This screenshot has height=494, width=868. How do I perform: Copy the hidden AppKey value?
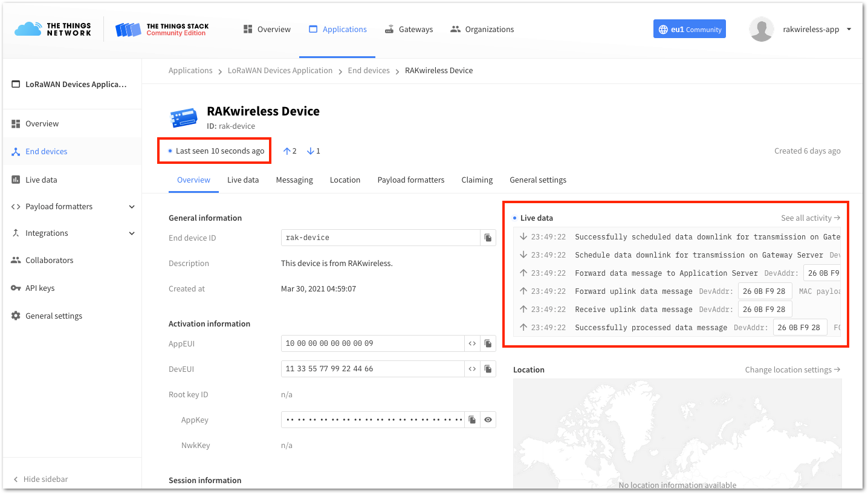(472, 420)
